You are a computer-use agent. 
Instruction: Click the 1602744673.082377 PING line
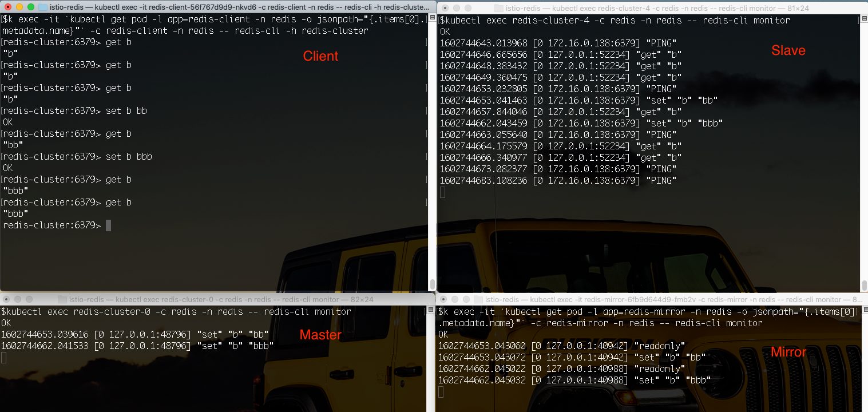click(557, 169)
